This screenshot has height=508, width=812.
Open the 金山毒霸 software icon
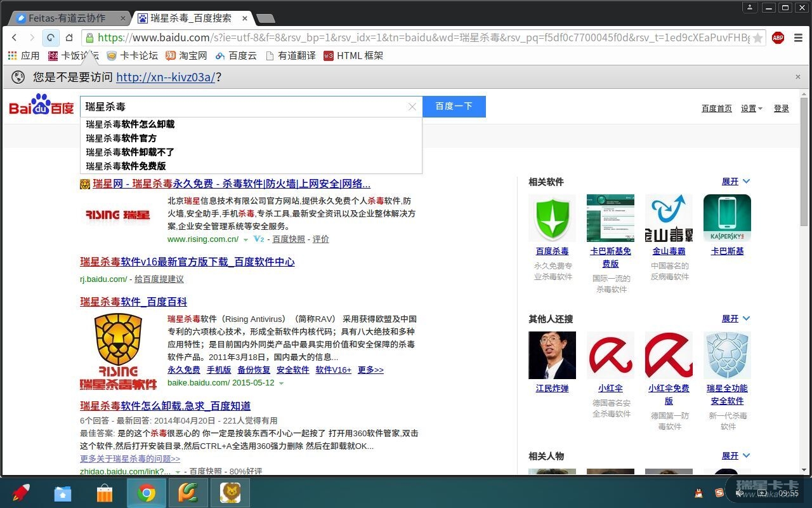coord(669,218)
